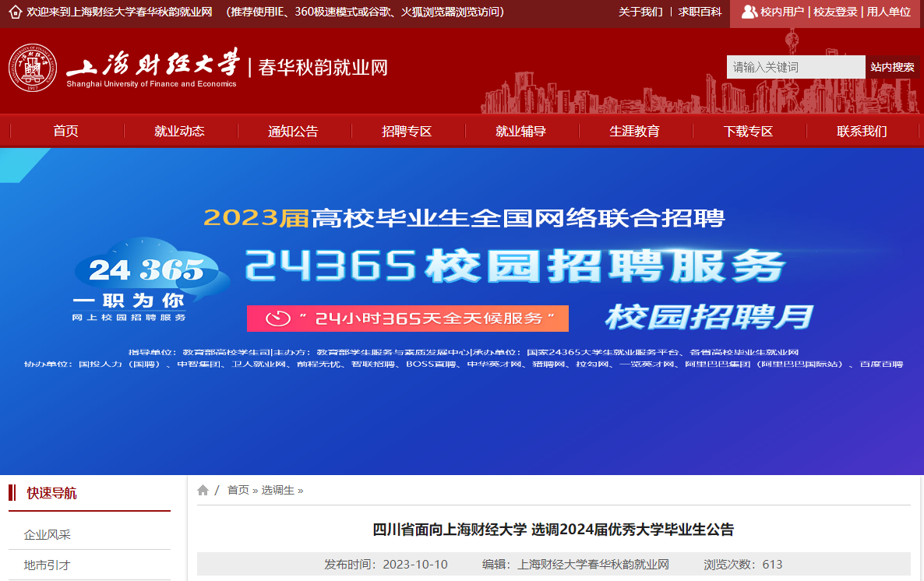Focus the 请输入关键词 search field
The height and width of the screenshot is (581, 924).
click(795, 67)
